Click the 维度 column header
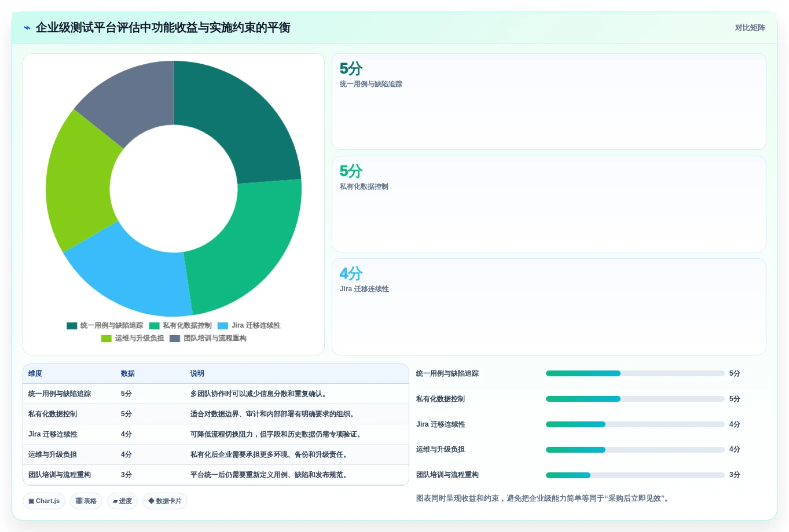The width and height of the screenshot is (789, 532). [x=35, y=374]
